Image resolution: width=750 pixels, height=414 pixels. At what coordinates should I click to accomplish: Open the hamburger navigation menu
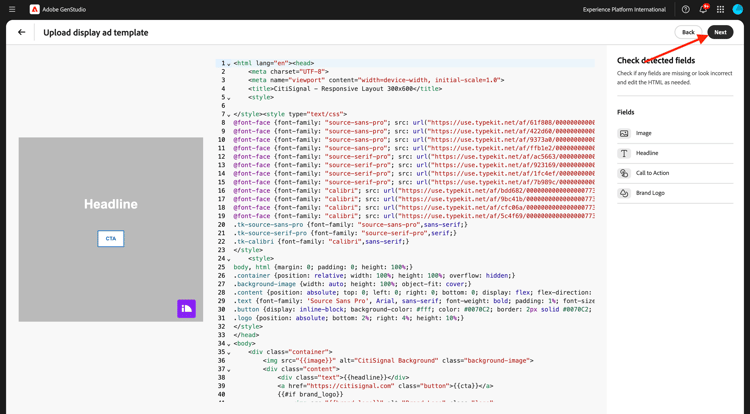[x=12, y=9]
